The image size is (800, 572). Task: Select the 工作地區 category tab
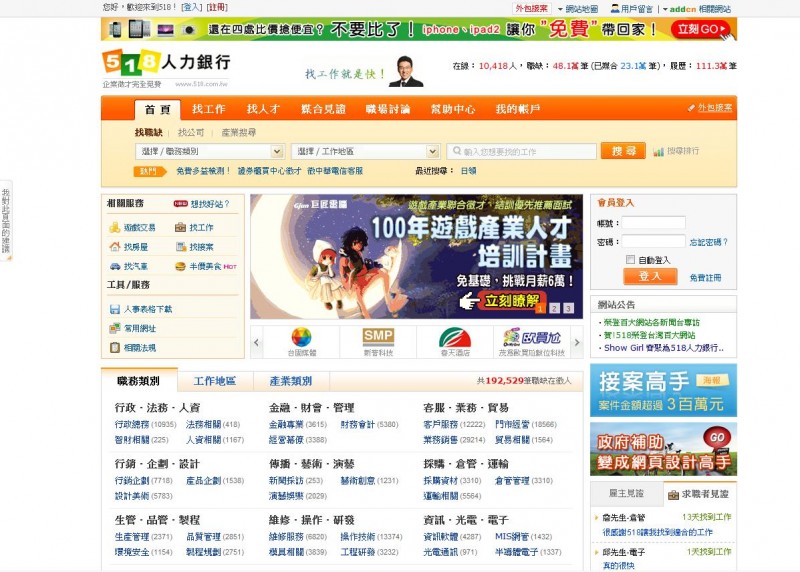214,381
